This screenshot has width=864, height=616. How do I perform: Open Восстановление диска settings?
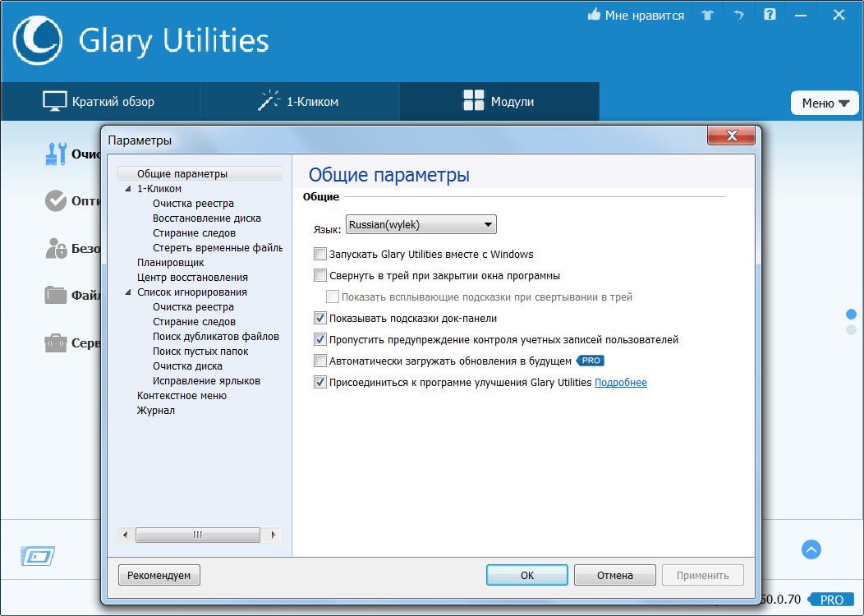207,218
